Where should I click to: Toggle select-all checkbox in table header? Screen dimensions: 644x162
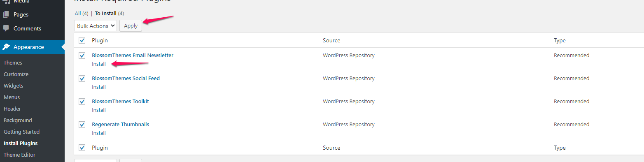coord(82,40)
